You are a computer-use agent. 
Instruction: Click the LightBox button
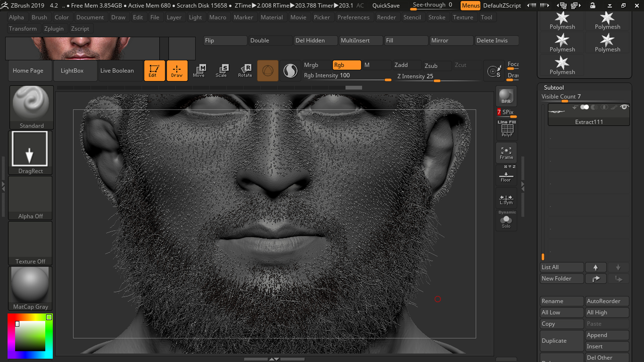point(72,71)
